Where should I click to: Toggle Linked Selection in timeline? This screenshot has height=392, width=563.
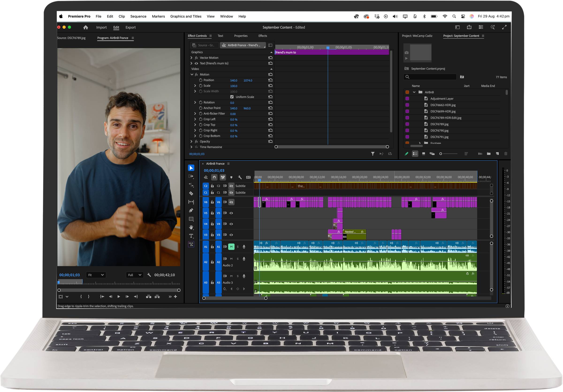click(223, 177)
